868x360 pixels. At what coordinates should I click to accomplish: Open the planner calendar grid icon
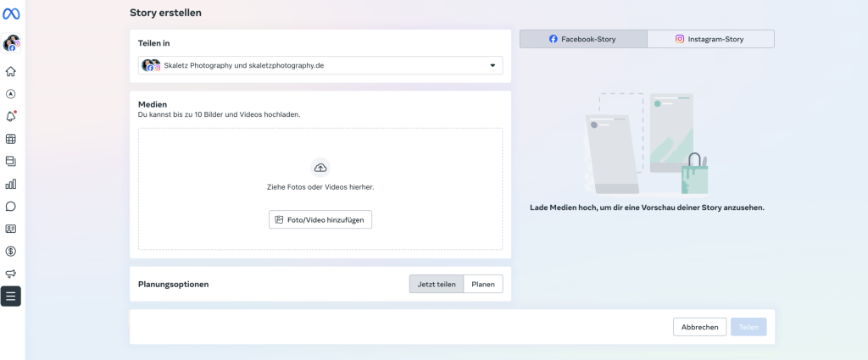(11, 139)
